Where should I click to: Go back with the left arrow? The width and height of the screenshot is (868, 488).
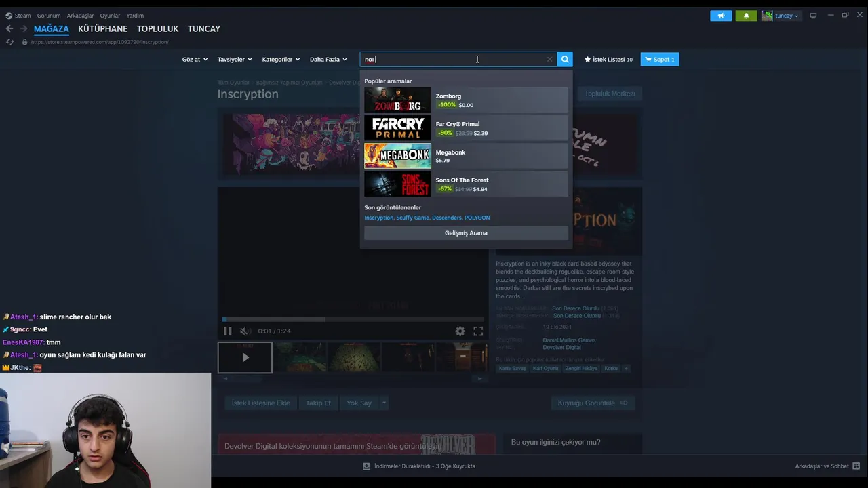pyautogui.click(x=9, y=28)
